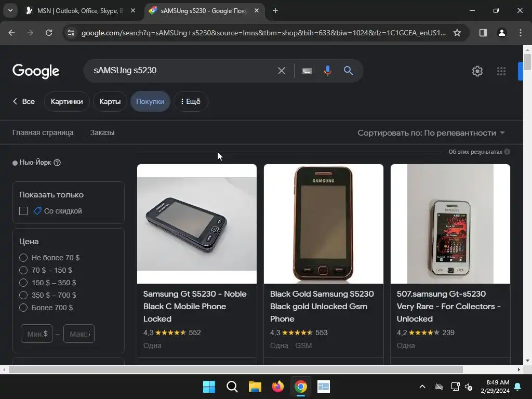This screenshot has width=532, height=399.
Task: Click the Нью-Йорк location help icon
Action: [x=57, y=163]
